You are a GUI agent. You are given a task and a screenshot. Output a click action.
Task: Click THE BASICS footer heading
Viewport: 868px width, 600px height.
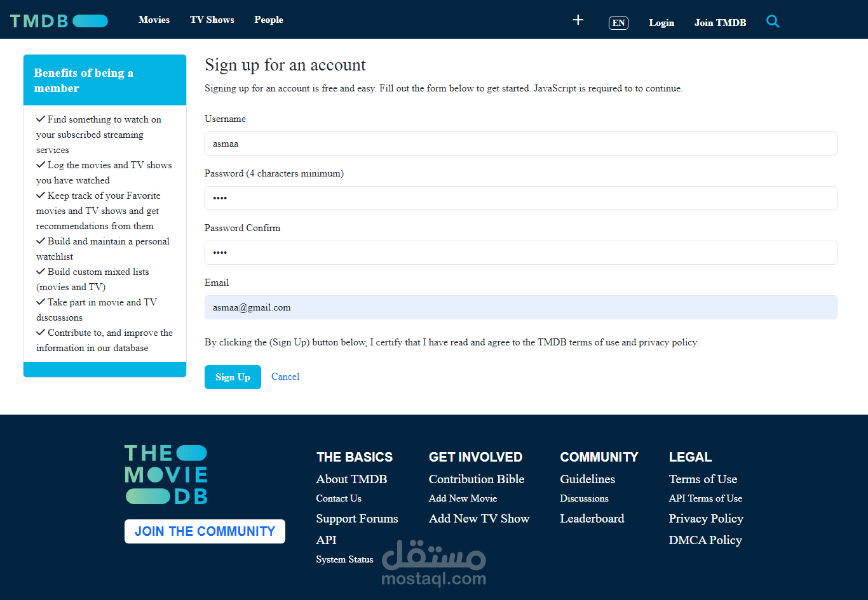point(355,457)
